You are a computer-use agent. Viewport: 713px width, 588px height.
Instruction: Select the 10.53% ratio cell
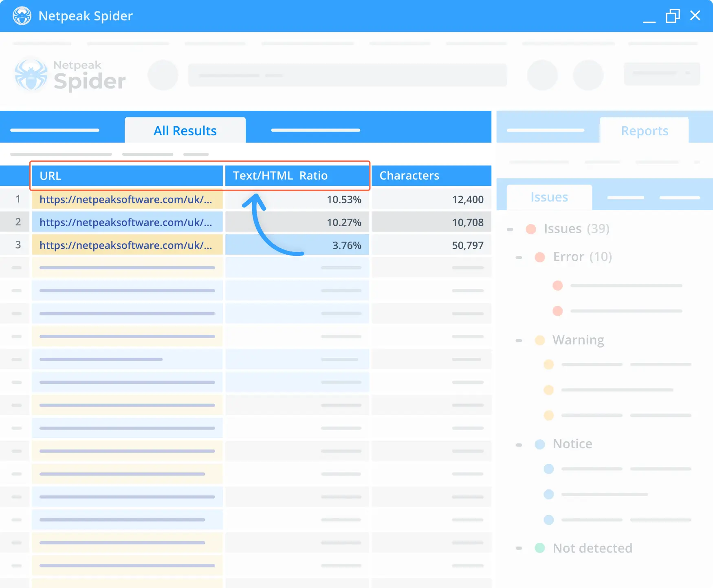pos(297,199)
